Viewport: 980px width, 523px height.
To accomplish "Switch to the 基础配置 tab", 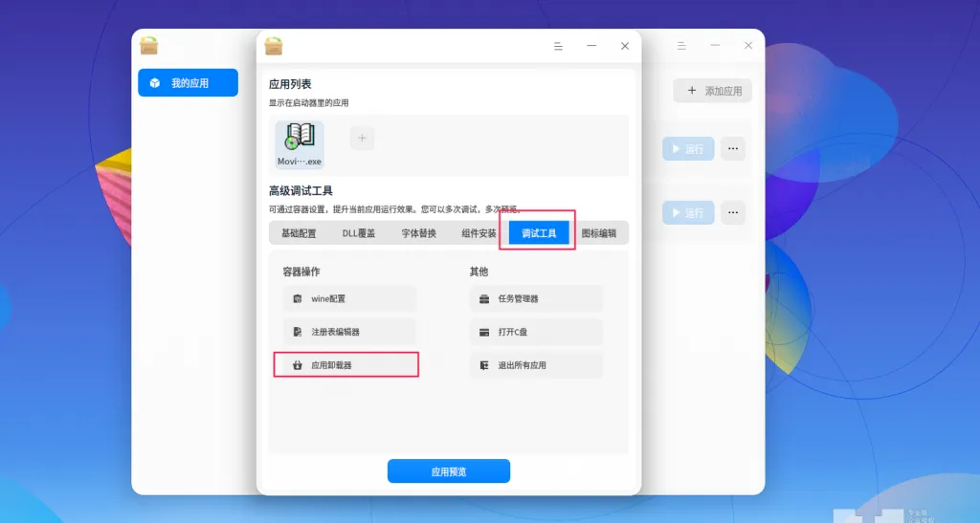I will click(x=299, y=233).
